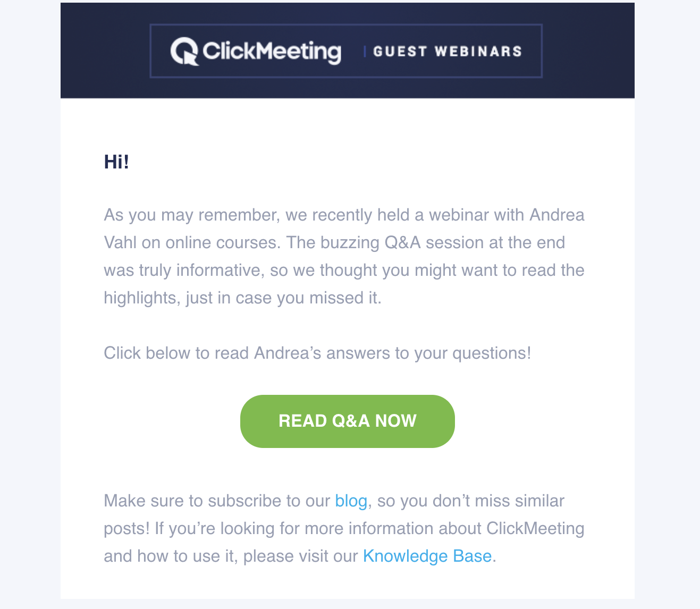Image resolution: width=700 pixels, height=609 pixels.
Task: Open the Knowledge Base link
Action: click(x=427, y=556)
